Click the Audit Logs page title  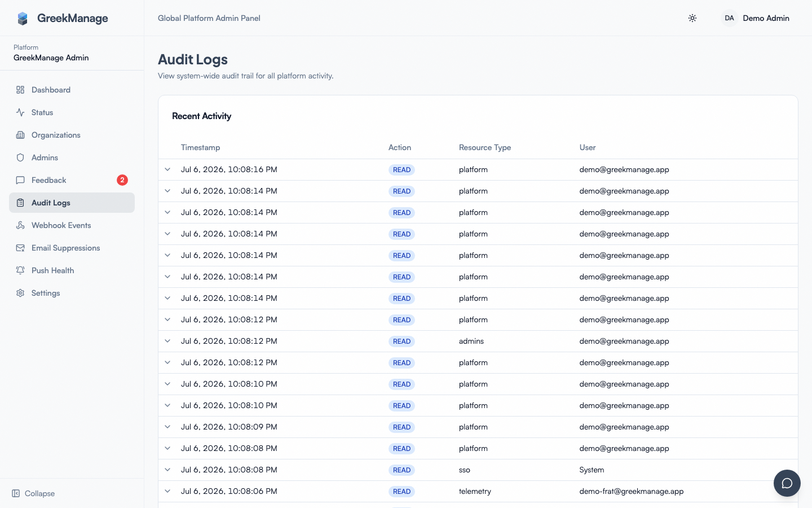(193, 59)
